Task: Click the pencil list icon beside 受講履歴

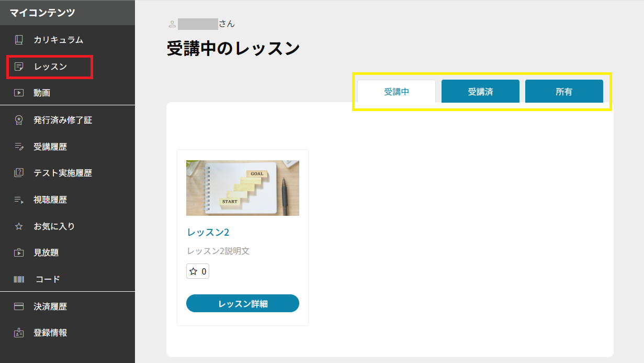Action: coord(19,147)
